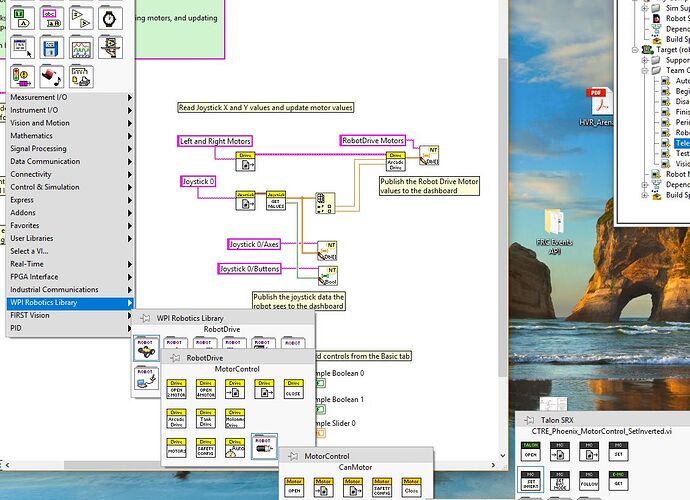690x500 pixels.
Task: Select the Drive Open 2 Motor VI
Action: click(x=176, y=389)
